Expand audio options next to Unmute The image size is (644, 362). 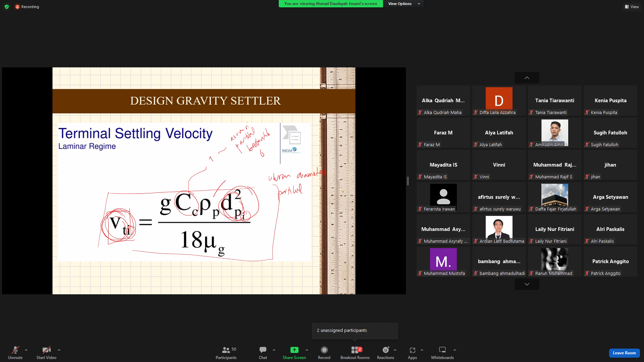coord(26,350)
